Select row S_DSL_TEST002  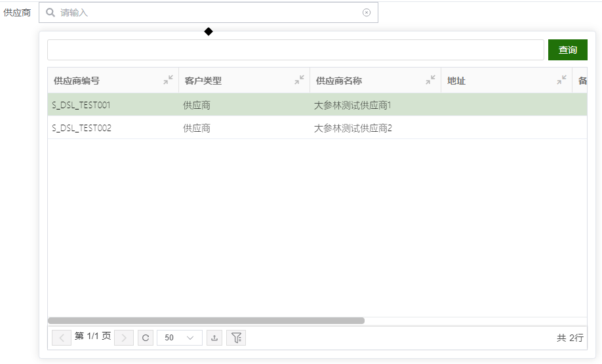tap(317, 128)
